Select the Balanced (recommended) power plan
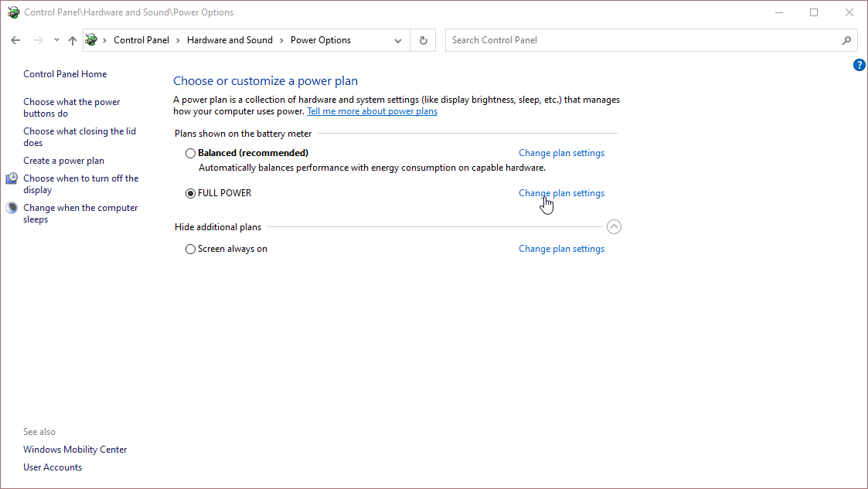Viewport: 868px width, 489px height. point(190,153)
